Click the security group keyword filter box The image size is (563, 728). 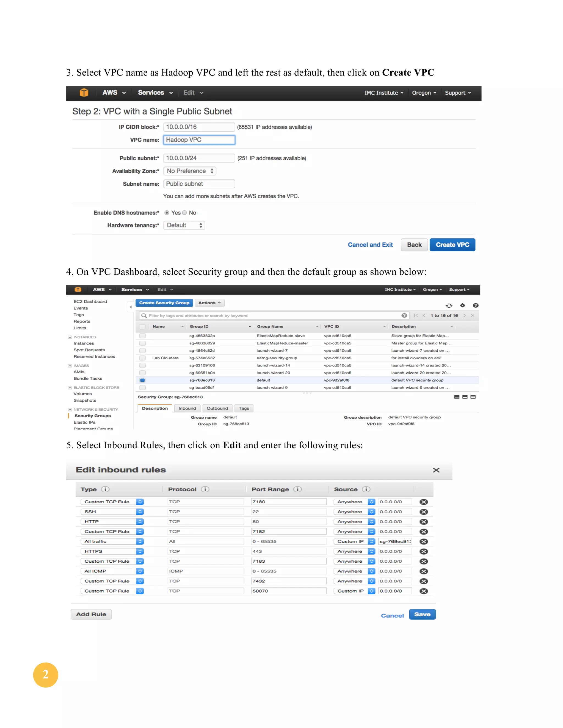coord(274,315)
